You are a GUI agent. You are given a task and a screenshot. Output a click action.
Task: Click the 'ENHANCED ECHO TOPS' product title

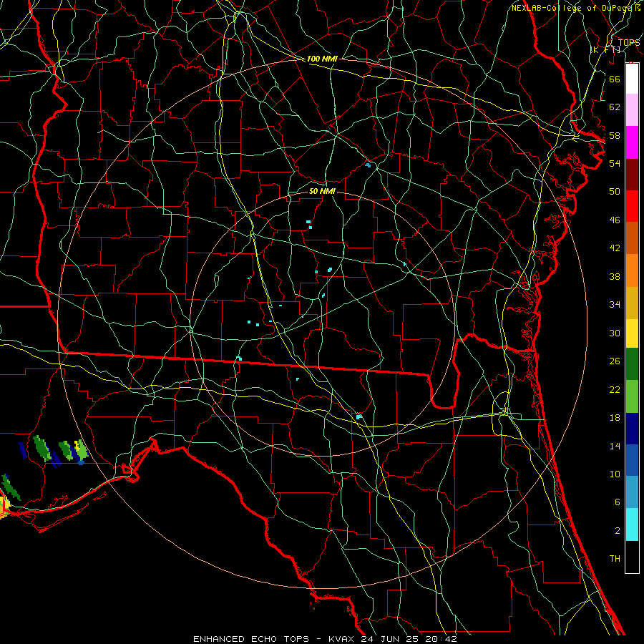click(x=251, y=639)
